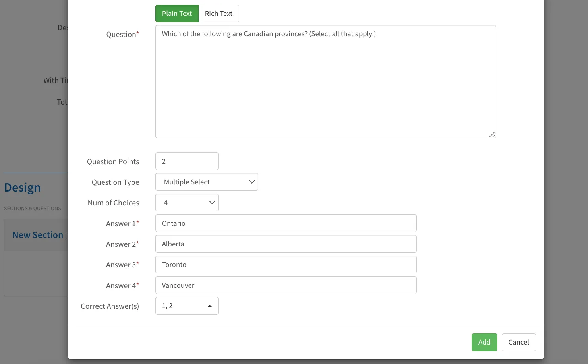Click the Design heading in the background page
This screenshot has height=364, width=588.
(x=22, y=188)
